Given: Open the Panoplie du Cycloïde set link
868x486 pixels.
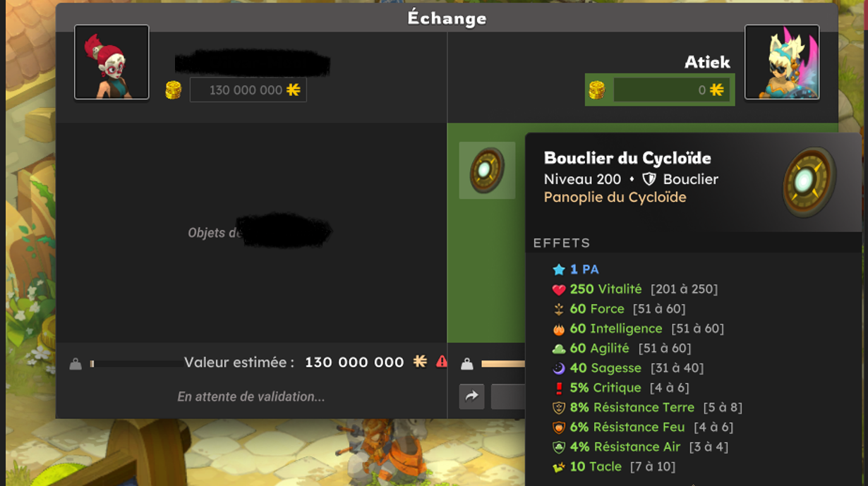Looking at the screenshot, I should click(615, 198).
